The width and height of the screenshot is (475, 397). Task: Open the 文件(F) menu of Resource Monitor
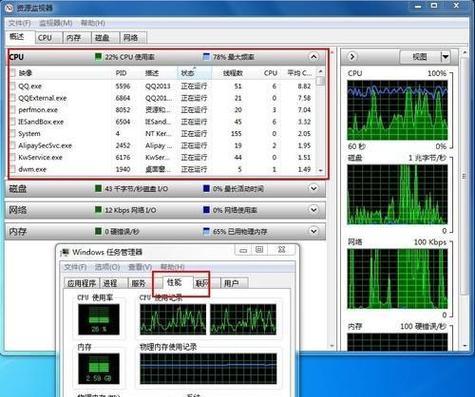click(19, 23)
